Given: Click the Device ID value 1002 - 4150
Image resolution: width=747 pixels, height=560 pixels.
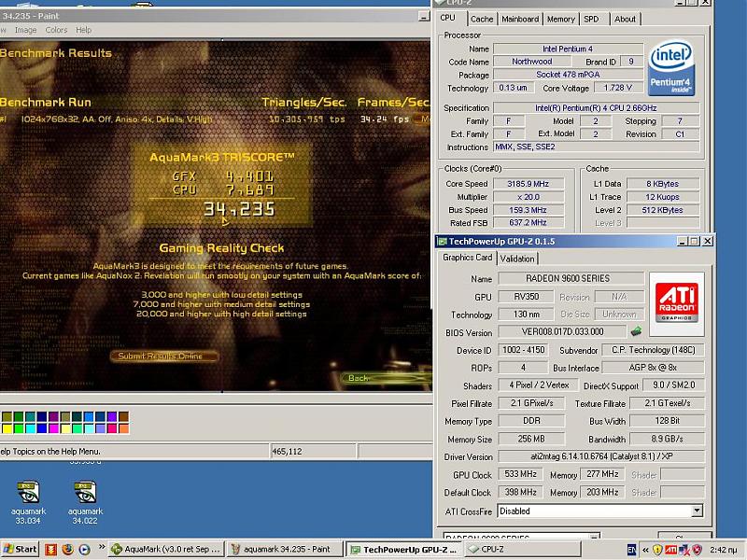Looking at the screenshot, I should pyautogui.click(x=523, y=350).
